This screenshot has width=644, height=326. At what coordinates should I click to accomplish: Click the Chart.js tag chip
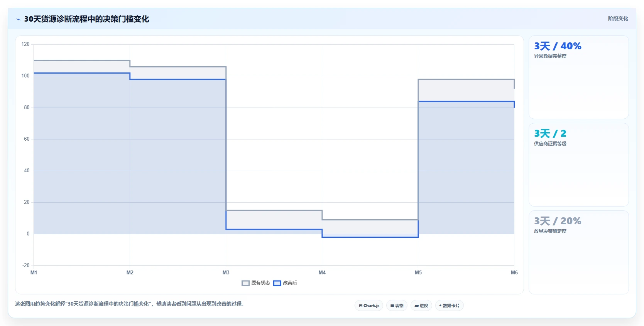pos(369,306)
